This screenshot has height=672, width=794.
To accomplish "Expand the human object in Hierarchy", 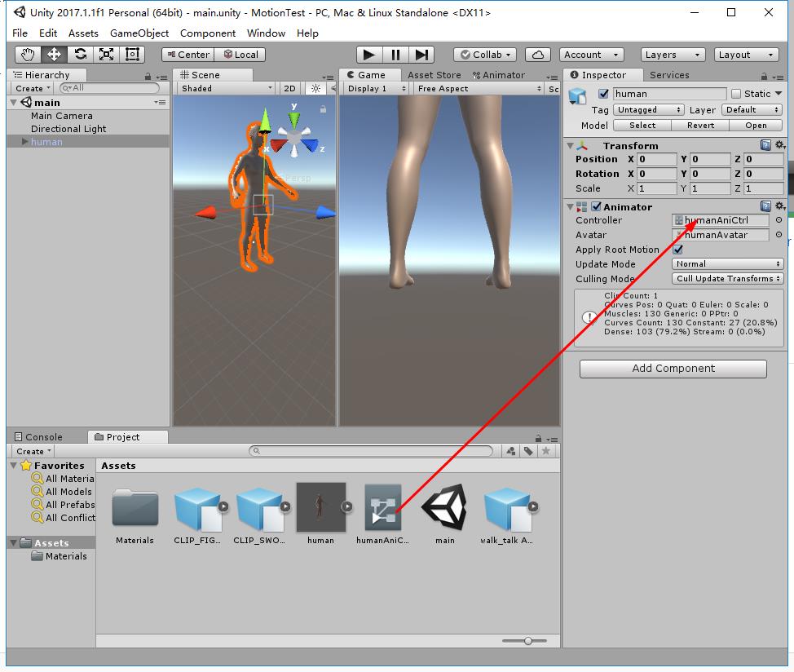I will (24, 142).
